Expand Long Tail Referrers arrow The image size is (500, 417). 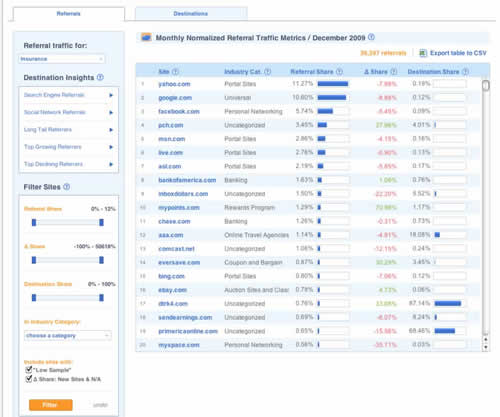[x=111, y=130]
